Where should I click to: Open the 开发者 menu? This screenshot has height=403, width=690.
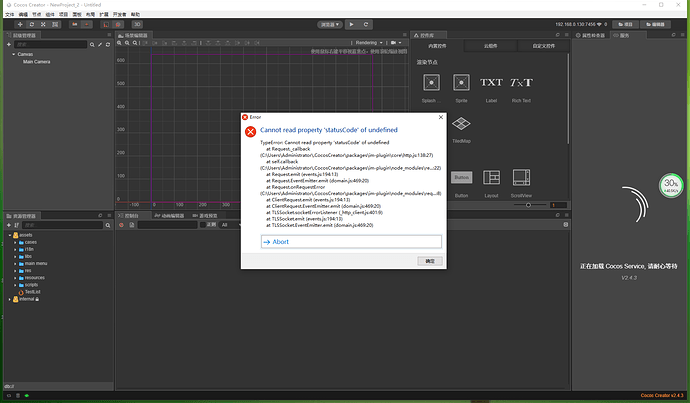(x=119, y=15)
